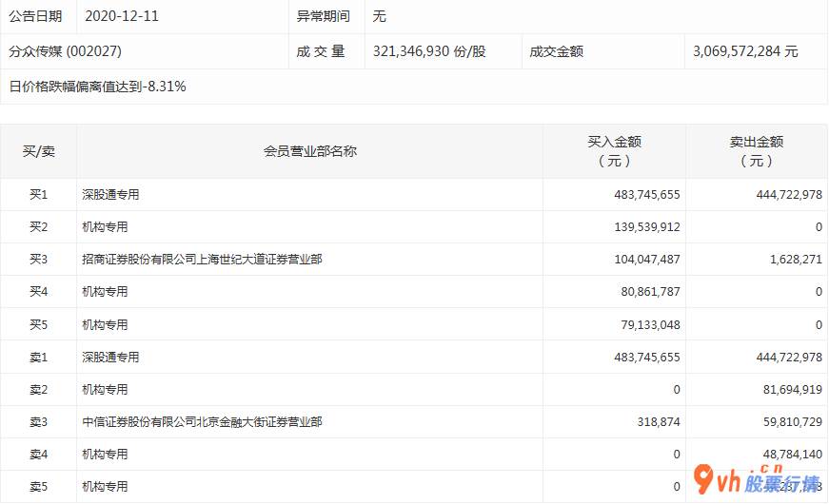
Task: Select the 卖2 row label
Action: pos(39,390)
